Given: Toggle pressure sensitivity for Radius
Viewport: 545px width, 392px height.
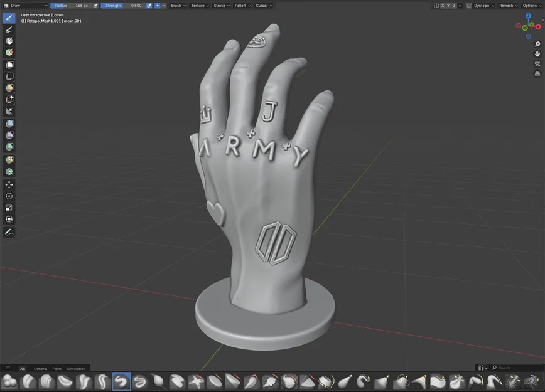Looking at the screenshot, I should coord(95,6).
